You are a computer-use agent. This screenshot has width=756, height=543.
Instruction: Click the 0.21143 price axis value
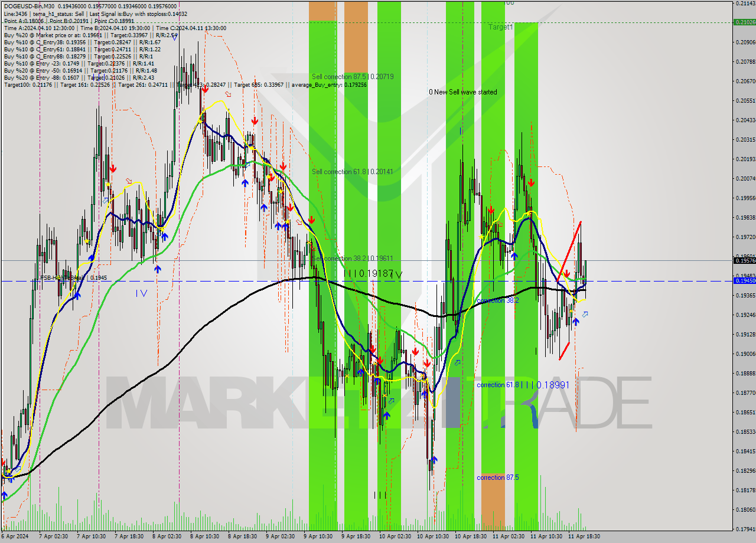coord(745,3)
